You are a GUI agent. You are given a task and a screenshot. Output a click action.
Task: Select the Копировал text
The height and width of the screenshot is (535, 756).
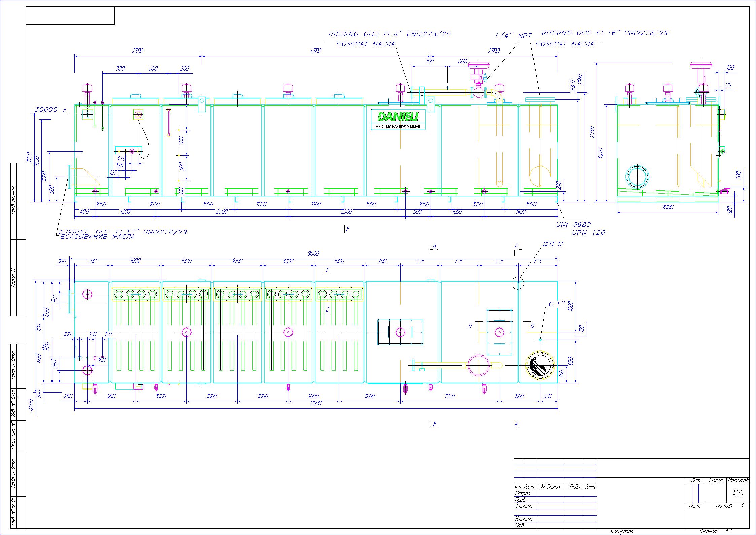(x=622, y=532)
